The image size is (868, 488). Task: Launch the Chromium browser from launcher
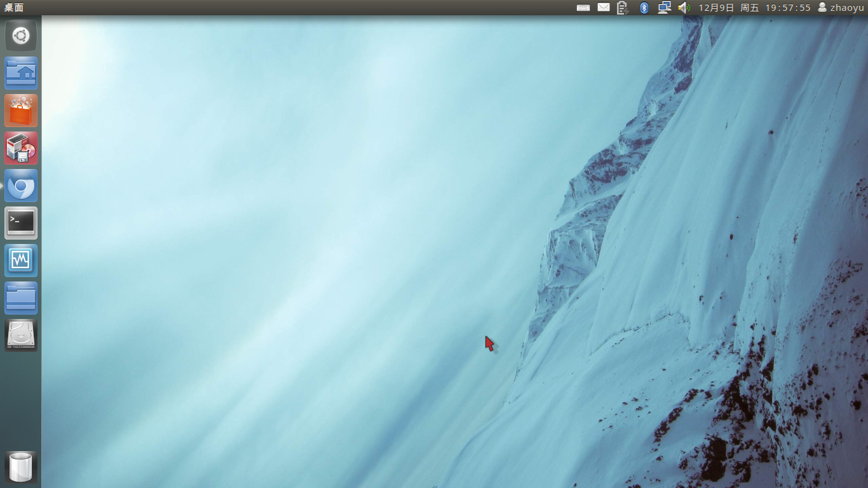pyautogui.click(x=21, y=186)
